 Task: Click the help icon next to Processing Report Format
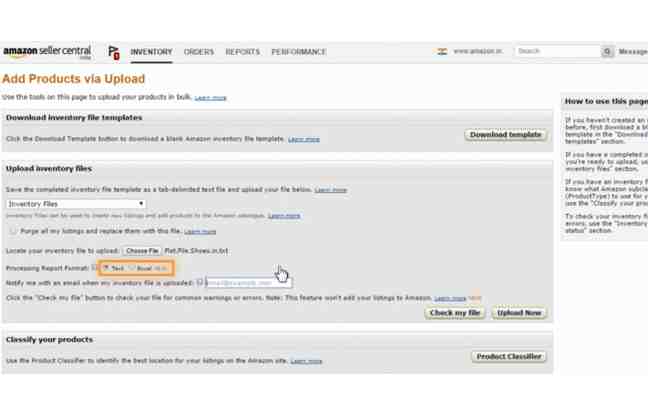click(x=94, y=268)
